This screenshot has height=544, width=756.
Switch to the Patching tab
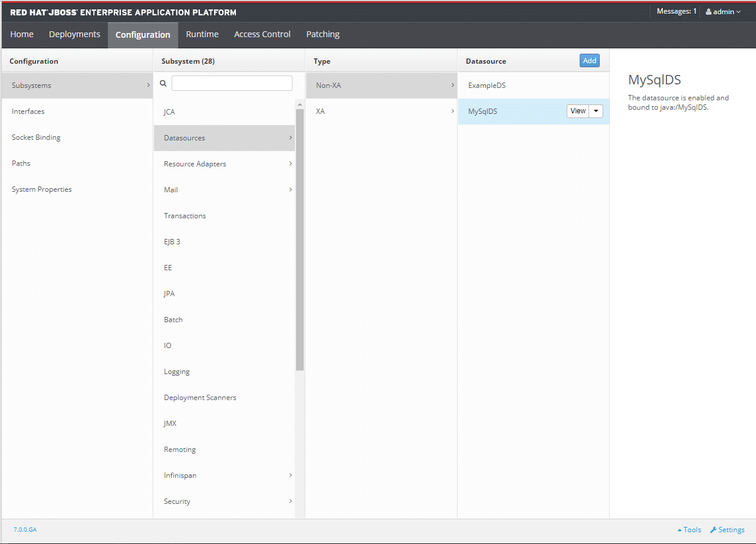pyautogui.click(x=323, y=34)
